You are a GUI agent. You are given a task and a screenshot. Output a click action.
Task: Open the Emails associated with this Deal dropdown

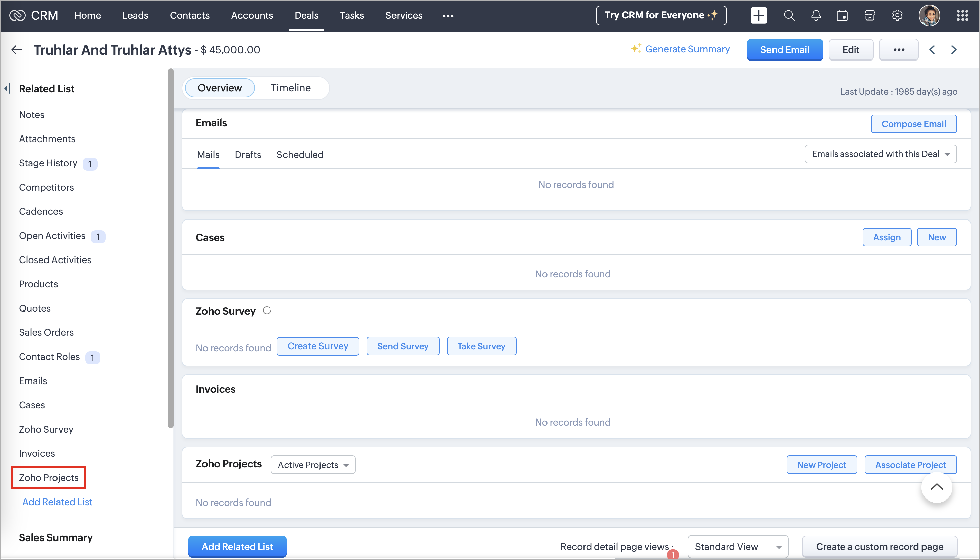click(x=880, y=154)
